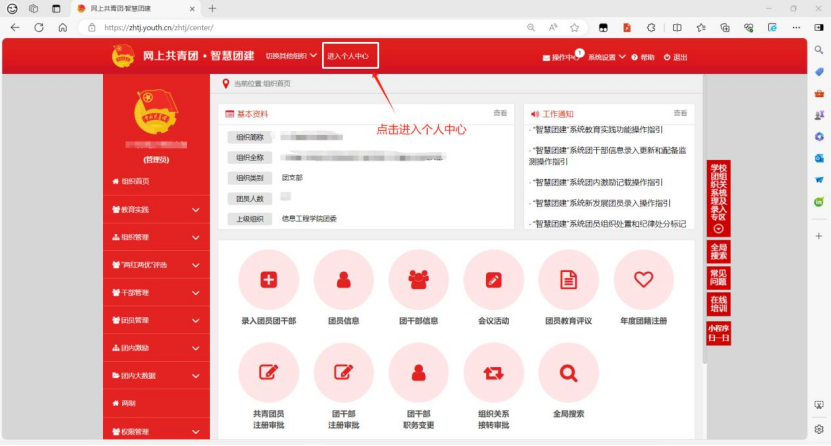This screenshot has height=446, width=831.
Task: Click 小程序扫一扫 floating side button
Action: click(718, 333)
